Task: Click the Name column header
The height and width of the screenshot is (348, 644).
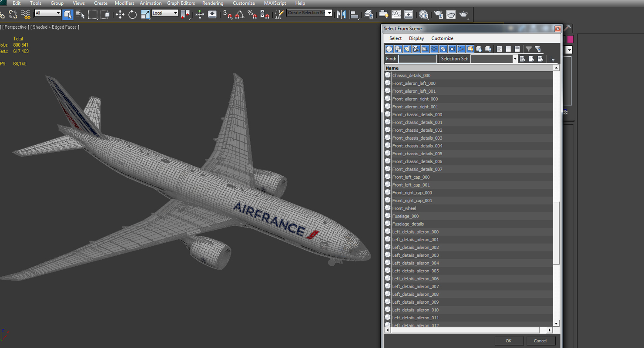Action: click(469, 68)
